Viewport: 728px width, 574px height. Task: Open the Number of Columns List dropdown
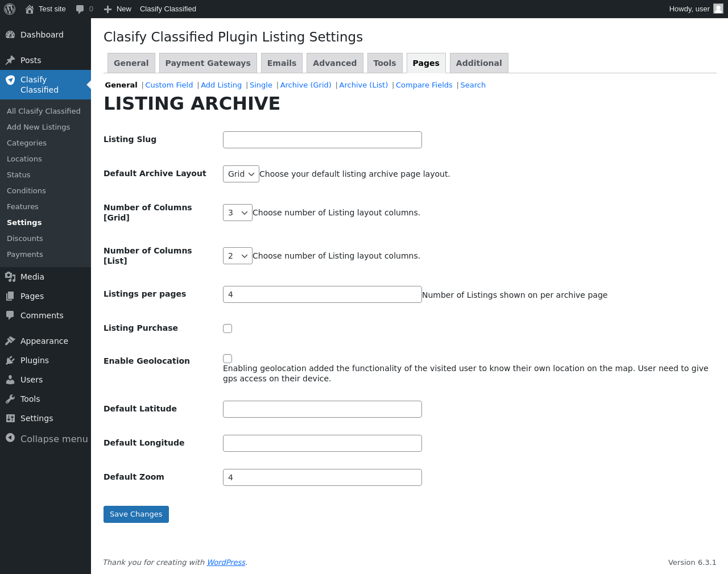[238, 256]
